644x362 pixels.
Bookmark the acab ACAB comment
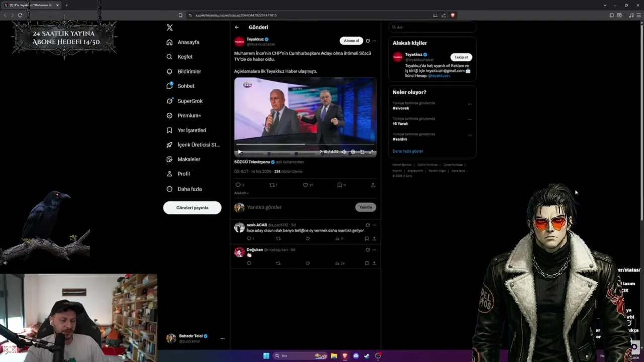(367, 239)
